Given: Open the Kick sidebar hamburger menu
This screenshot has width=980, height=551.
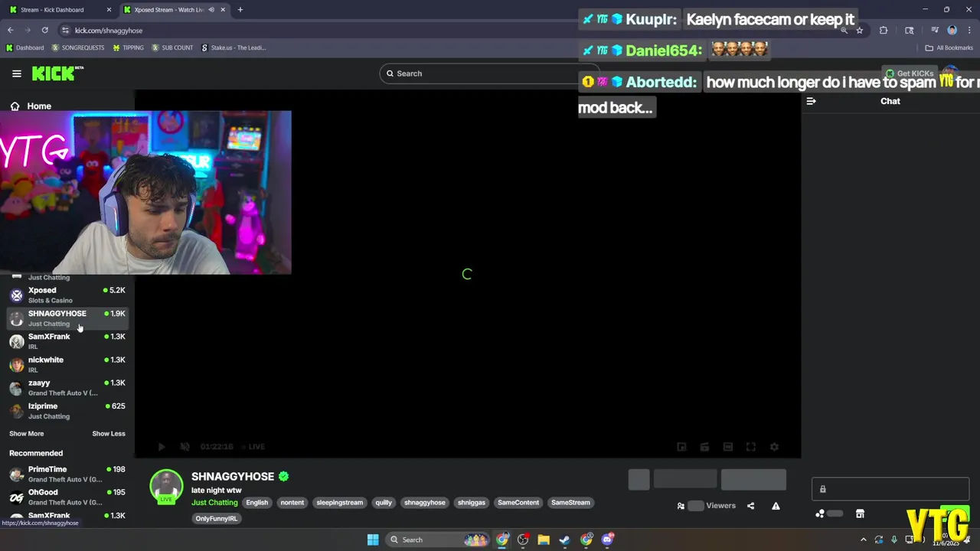Looking at the screenshot, I should click(x=17, y=73).
